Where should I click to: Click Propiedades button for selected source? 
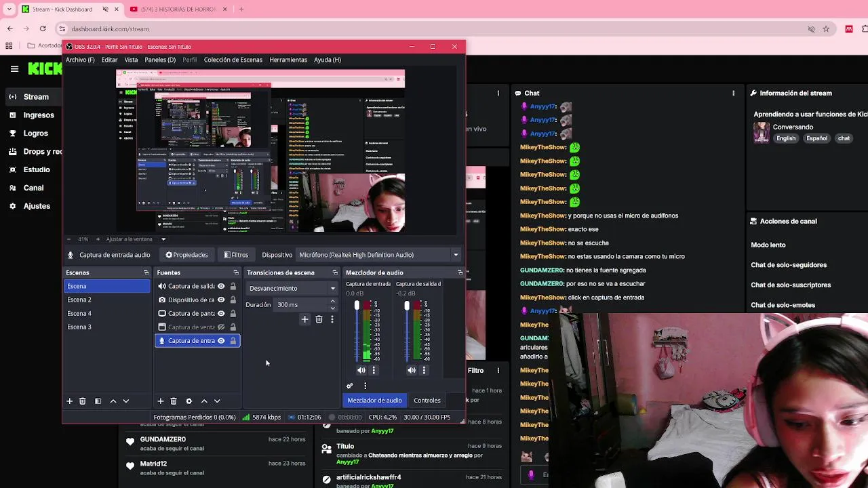coord(186,255)
